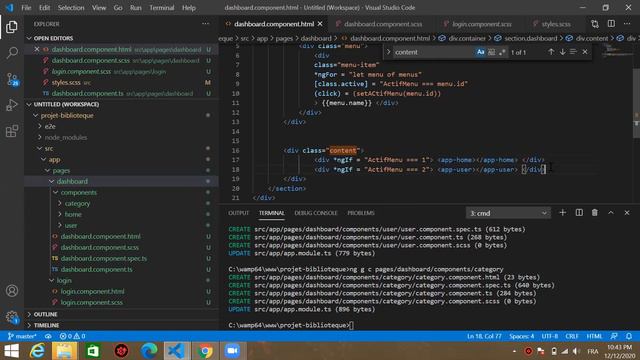
Task: Change indentation via 'Spaces: 4'
Action: [x=522, y=336]
